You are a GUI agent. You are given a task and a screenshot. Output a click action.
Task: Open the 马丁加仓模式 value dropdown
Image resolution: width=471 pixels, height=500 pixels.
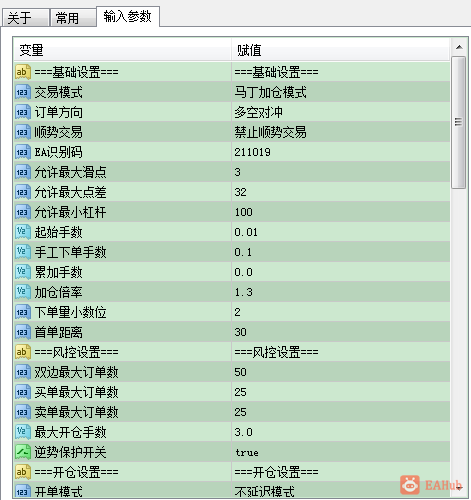point(341,92)
